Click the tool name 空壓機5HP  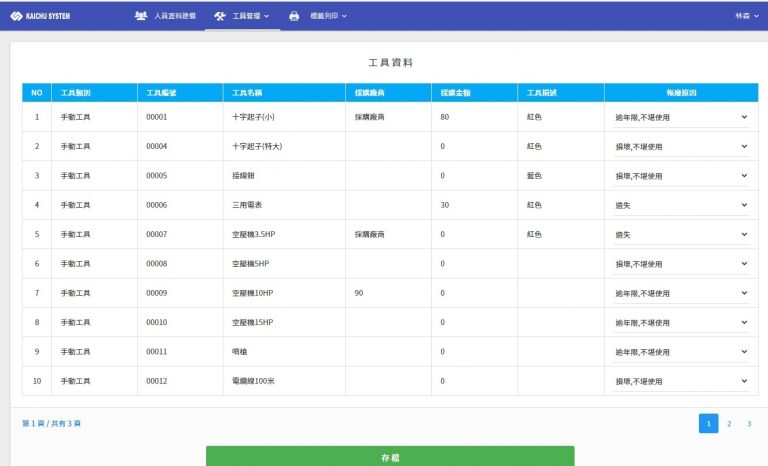(251, 264)
